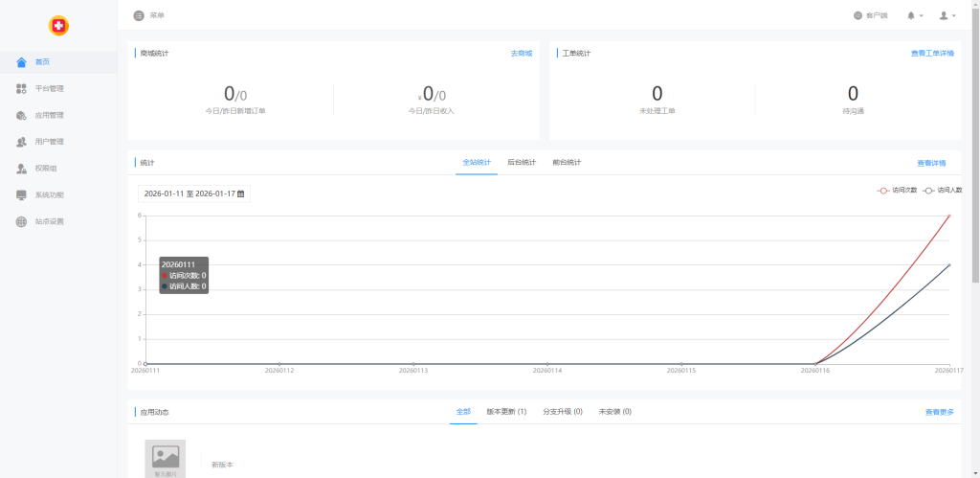Click the 首页 home icon in sidebar

point(22,62)
